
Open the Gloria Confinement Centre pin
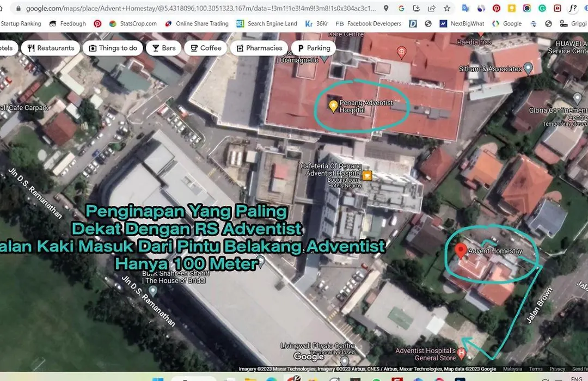pos(578,98)
